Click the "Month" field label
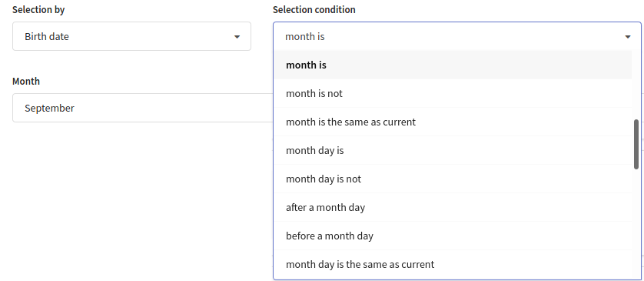Screen dimensions: 644x281 point(26,81)
